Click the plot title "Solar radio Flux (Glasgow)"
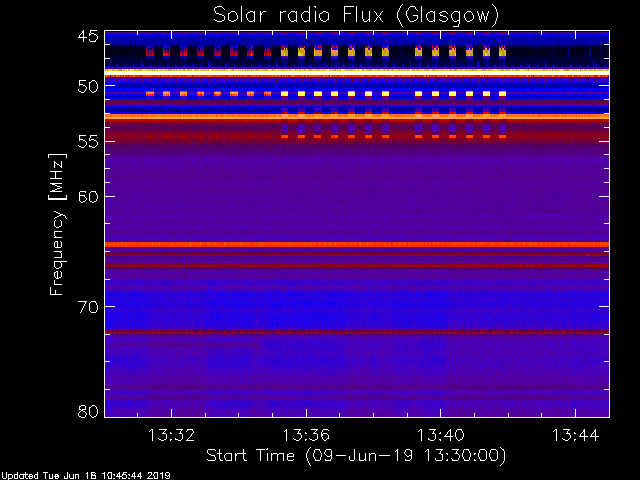The width and height of the screenshot is (640, 480). 356,16
